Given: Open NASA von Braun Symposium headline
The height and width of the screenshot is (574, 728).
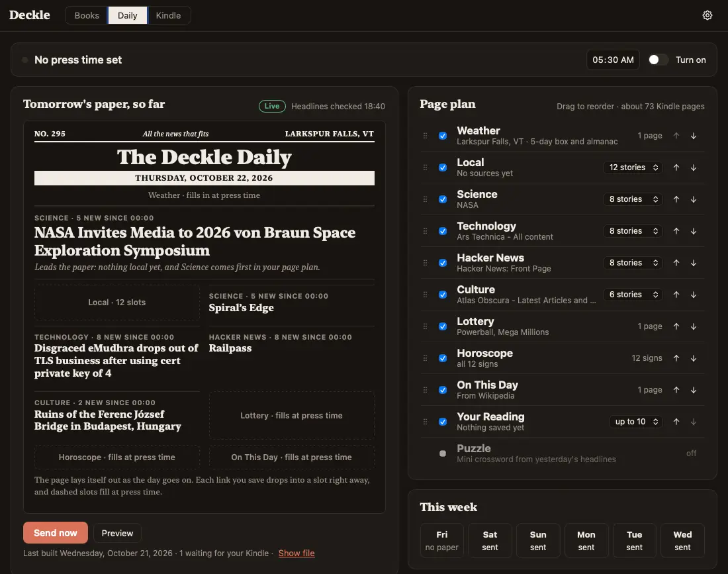Looking at the screenshot, I should [195, 241].
